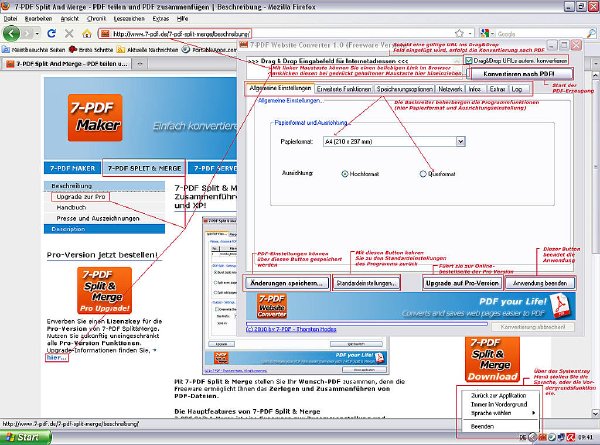Image resolution: width=600 pixels, height=445 pixels.
Task: Open the Datei menu
Action: (10, 18)
